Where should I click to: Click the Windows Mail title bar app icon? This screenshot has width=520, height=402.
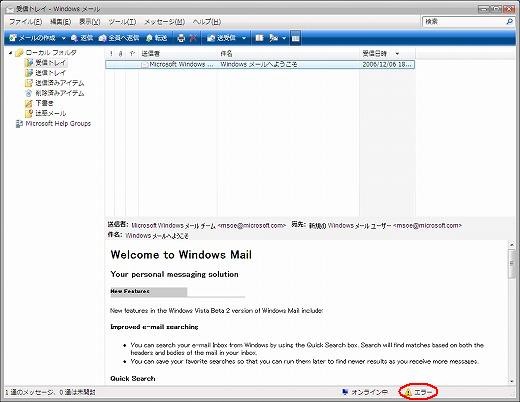click(10, 9)
